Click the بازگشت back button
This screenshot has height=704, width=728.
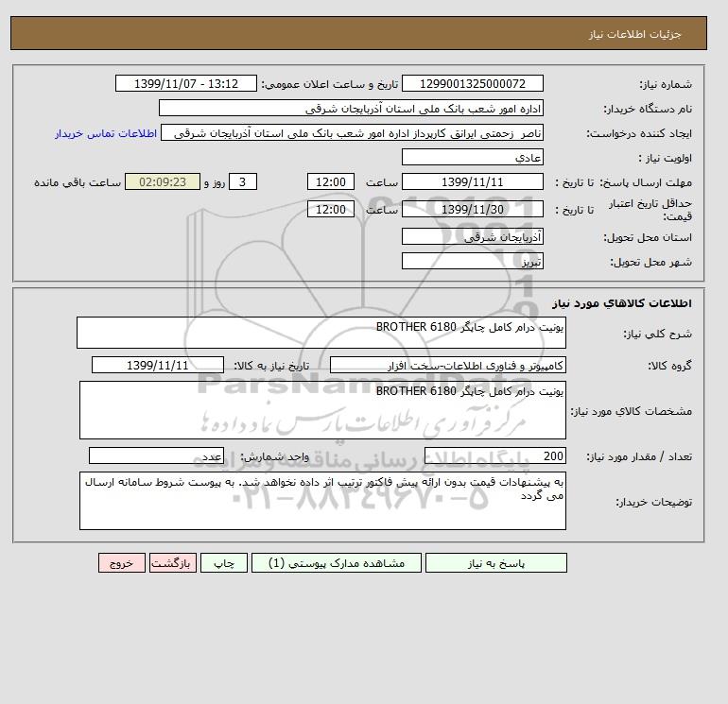pyautogui.click(x=173, y=563)
